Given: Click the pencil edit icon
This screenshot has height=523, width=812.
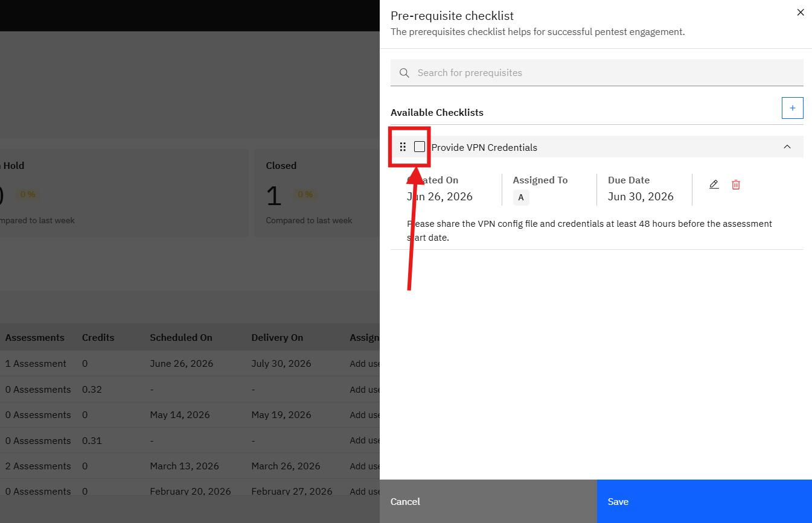Looking at the screenshot, I should coord(714,185).
